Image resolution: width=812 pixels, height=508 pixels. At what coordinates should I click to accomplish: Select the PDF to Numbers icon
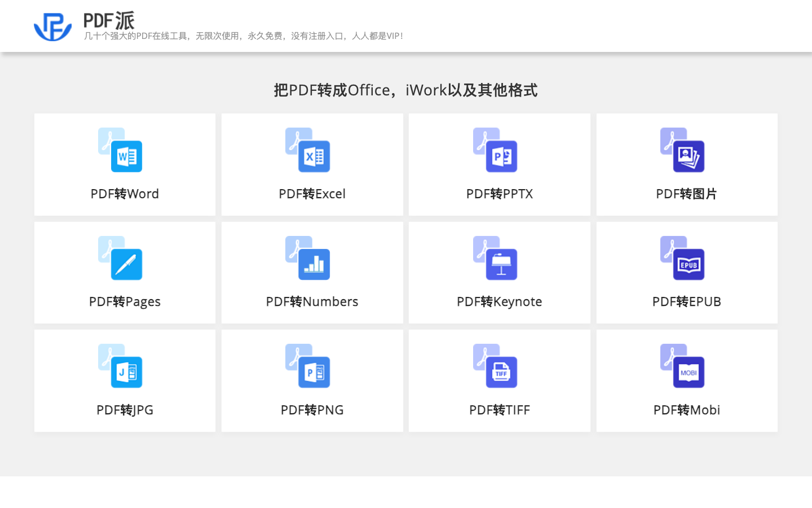[307, 258]
